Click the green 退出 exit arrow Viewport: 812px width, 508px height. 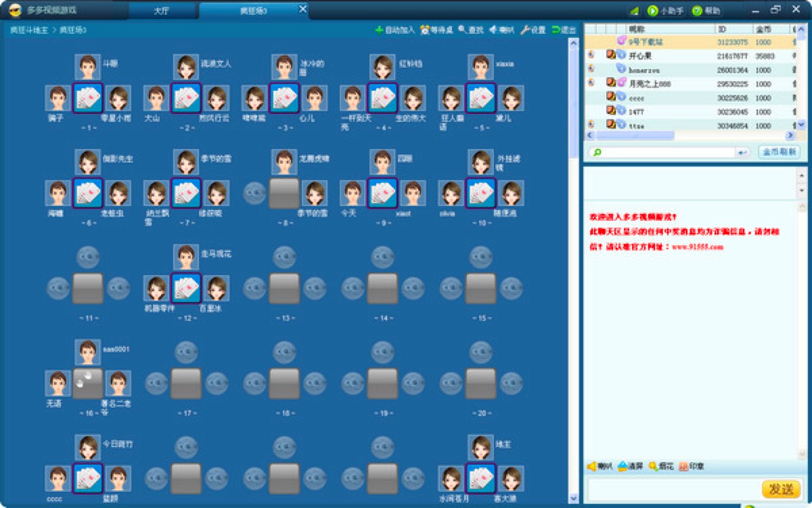[556, 30]
